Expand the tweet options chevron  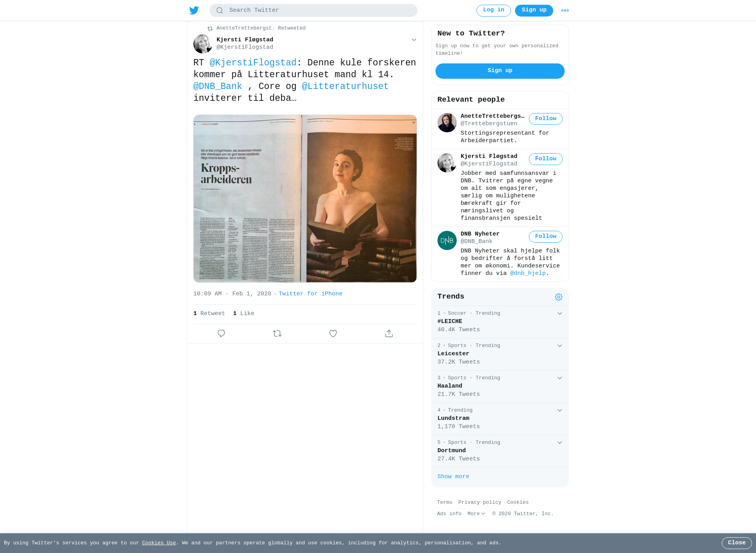click(x=414, y=40)
